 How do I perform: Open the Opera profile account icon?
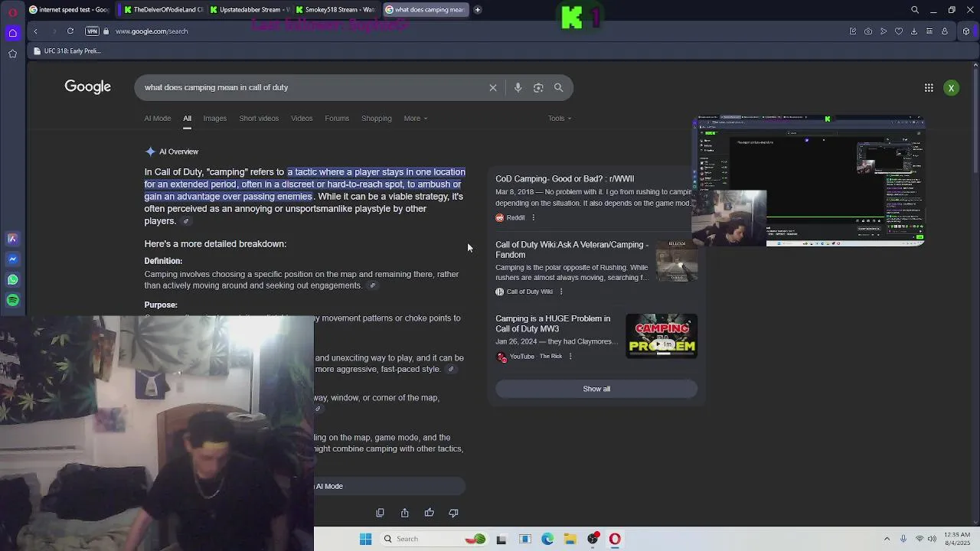point(945,31)
